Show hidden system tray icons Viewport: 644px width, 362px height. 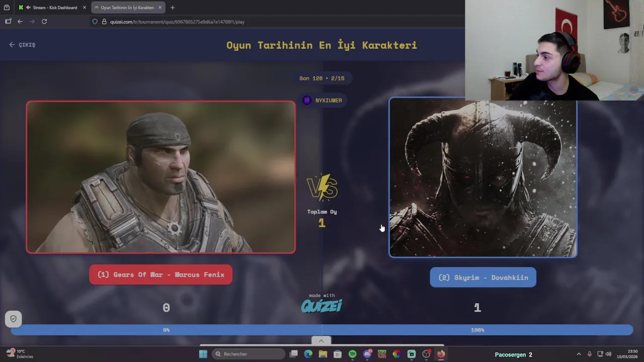click(579, 354)
